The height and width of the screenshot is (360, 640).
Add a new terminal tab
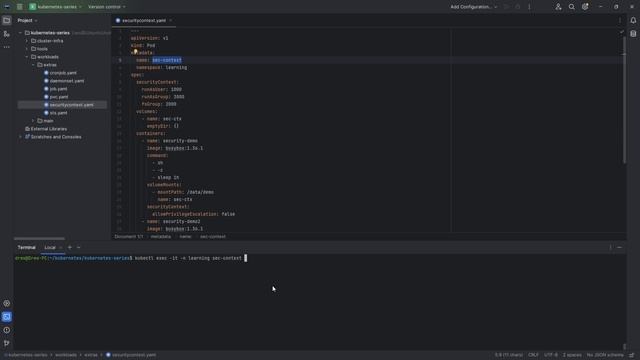tap(70, 247)
